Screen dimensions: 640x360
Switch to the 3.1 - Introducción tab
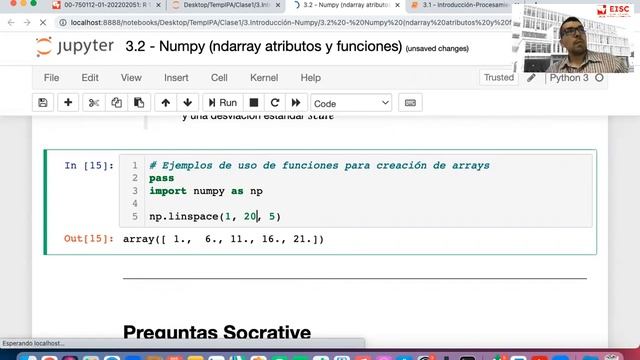[x=464, y=5]
